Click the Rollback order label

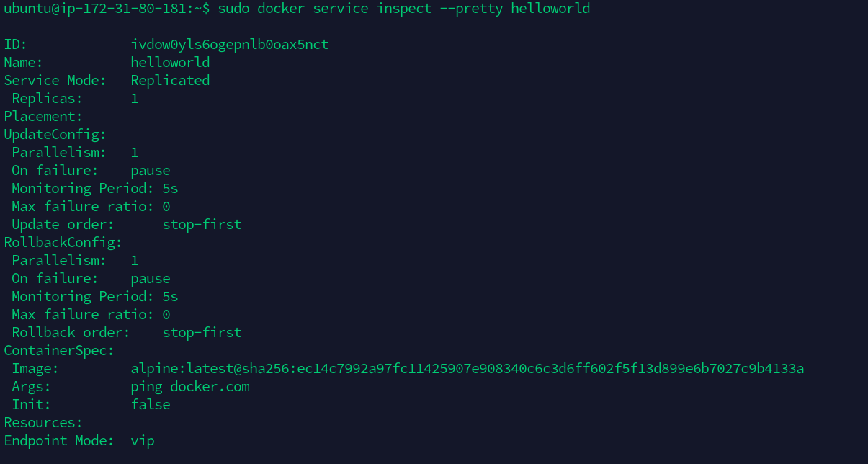[71, 333]
